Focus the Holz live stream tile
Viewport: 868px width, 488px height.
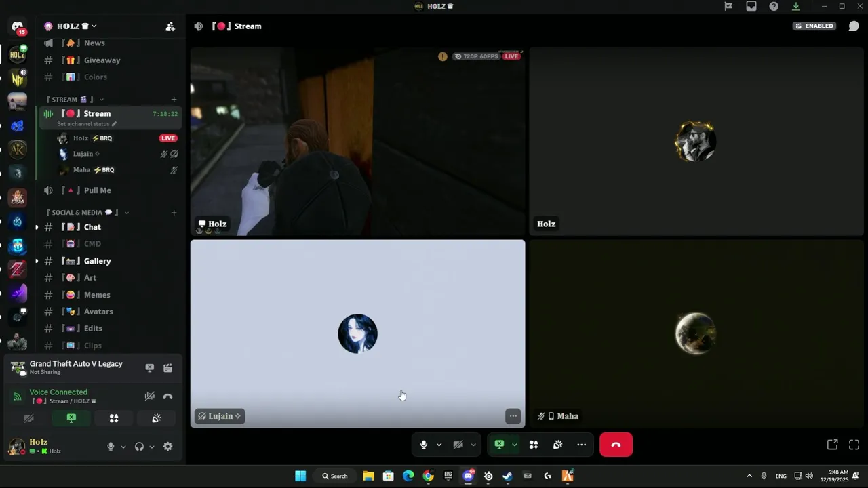point(357,142)
